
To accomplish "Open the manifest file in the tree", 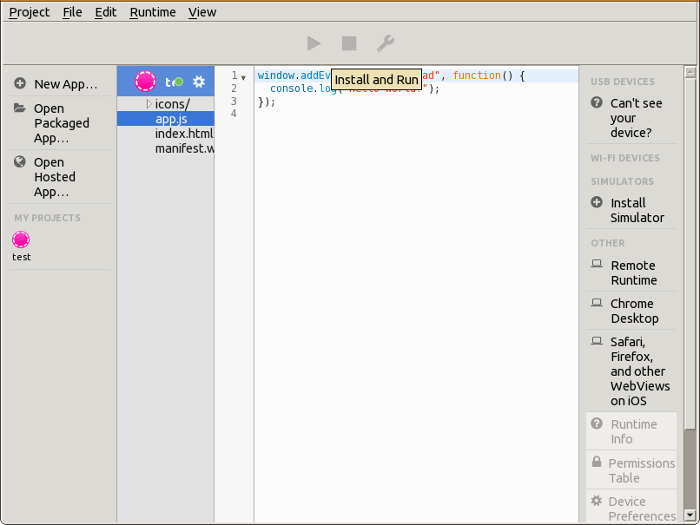I will pyautogui.click(x=184, y=148).
